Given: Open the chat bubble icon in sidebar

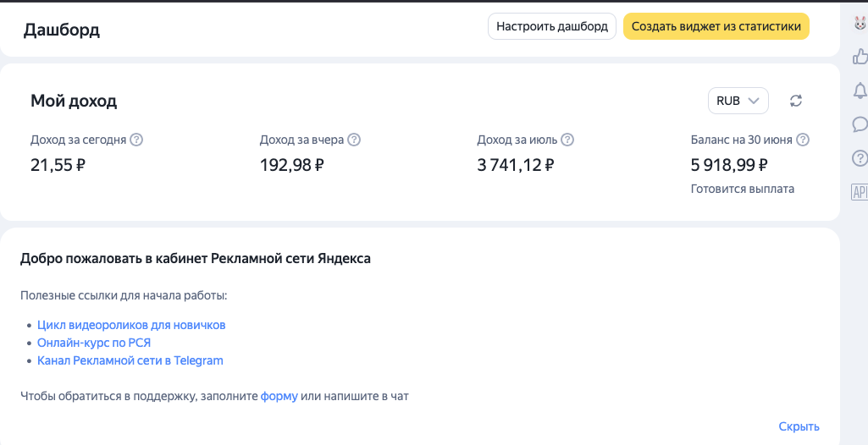Looking at the screenshot, I should point(860,124).
